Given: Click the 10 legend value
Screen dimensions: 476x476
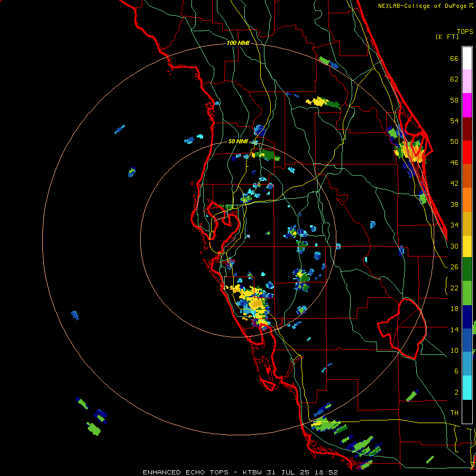Looking at the screenshot, I should click(x=454, y=350).
